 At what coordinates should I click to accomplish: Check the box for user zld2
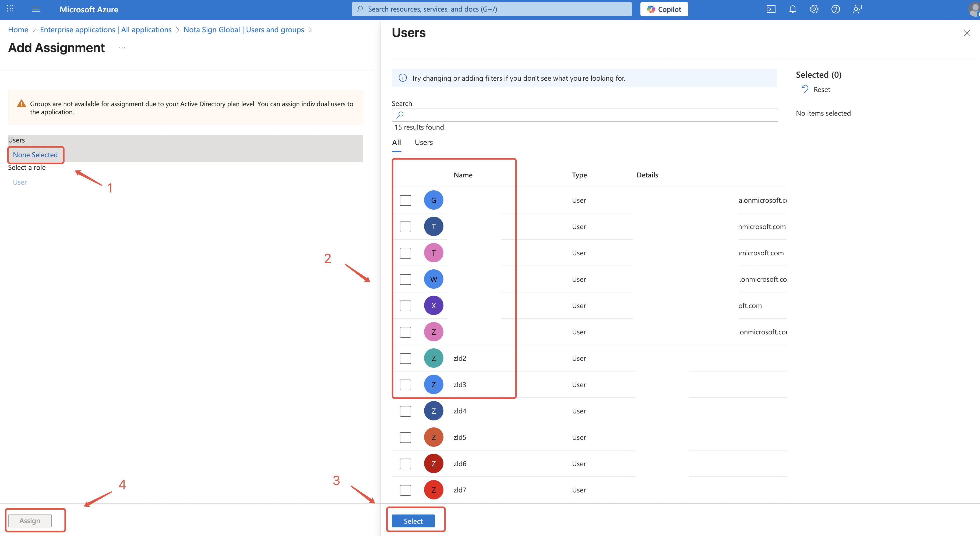[405, 358]
